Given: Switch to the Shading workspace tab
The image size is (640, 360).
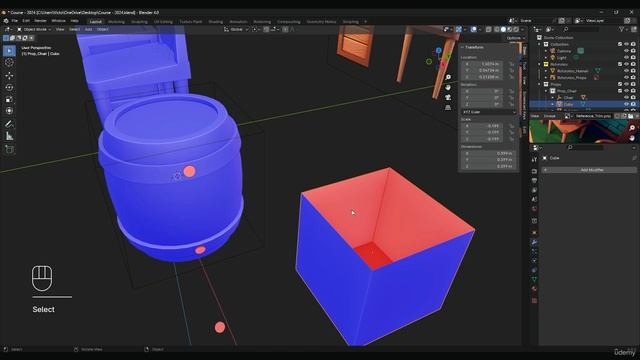Looking at the screenshot, I should (x=216, y=22).
